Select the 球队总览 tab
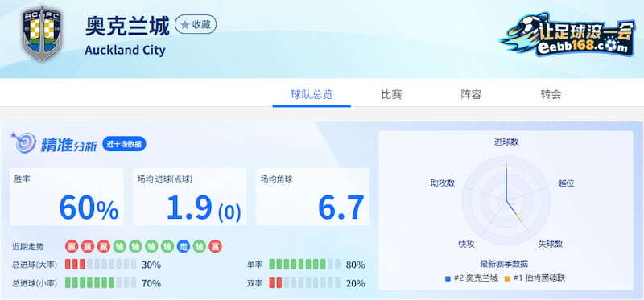Screen dimensions: 644x300 click(x=312, y=95)
